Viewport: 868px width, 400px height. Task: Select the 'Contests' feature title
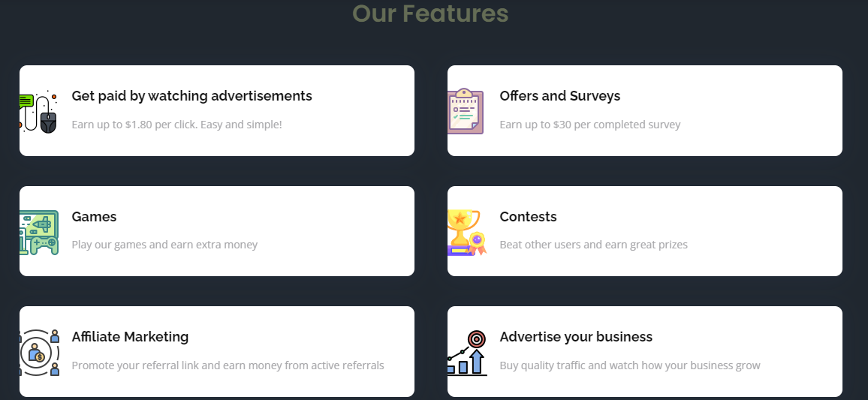[528, 216]
